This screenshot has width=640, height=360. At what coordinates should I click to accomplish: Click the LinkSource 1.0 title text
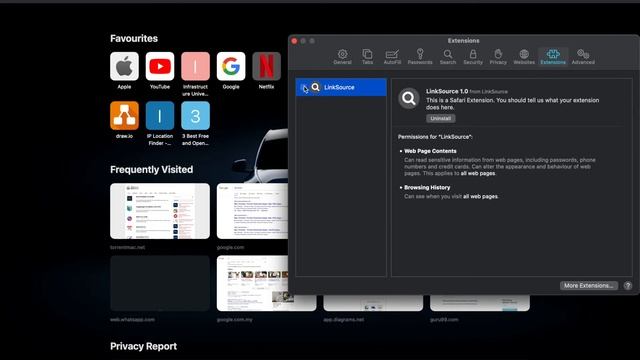coord(447,91)
